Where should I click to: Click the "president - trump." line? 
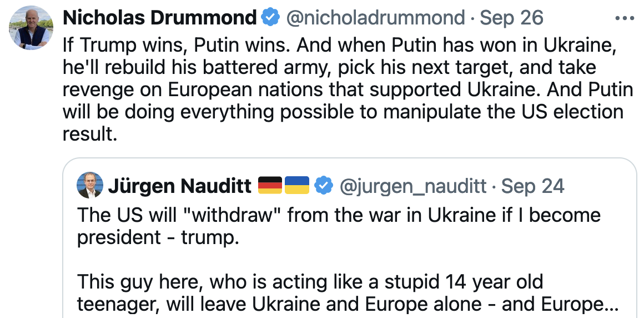(x=157, y=237)
